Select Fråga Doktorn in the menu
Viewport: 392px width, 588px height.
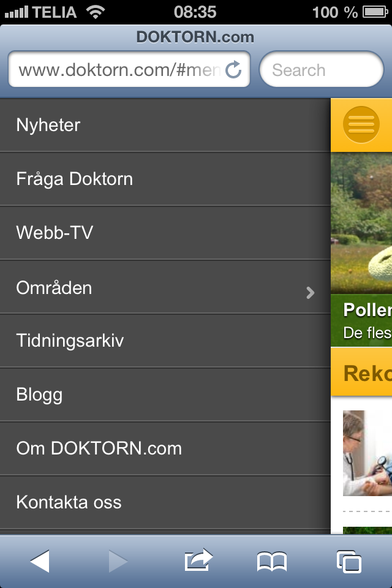[75, 179]
